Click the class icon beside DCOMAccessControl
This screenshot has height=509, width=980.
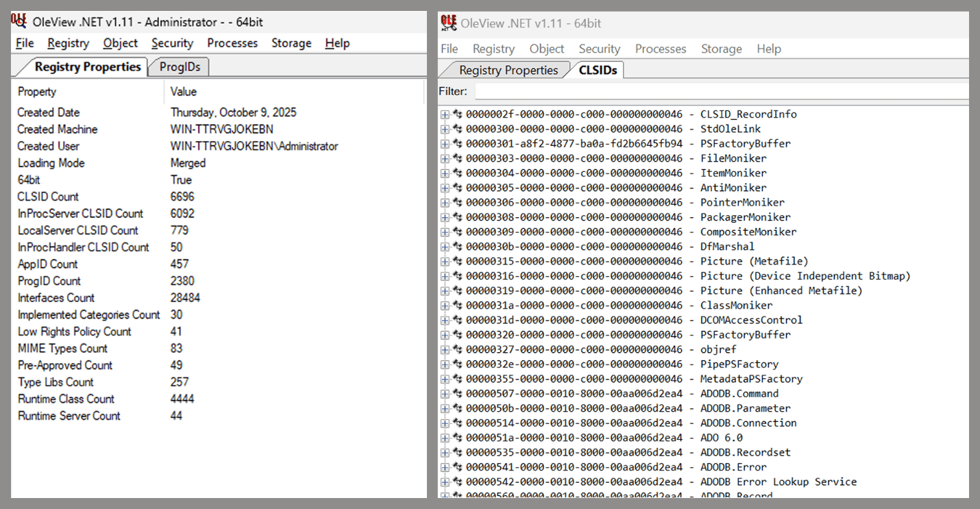pos(457,320)
